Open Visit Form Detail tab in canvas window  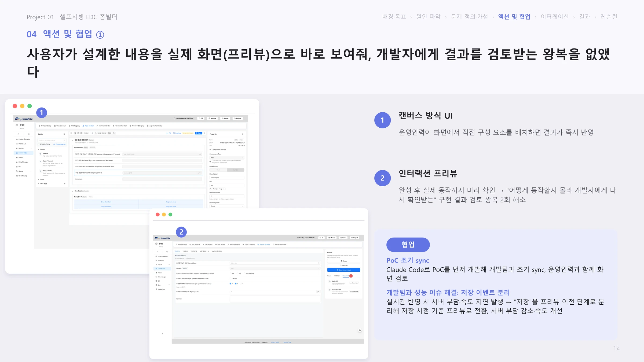point(104,126)
